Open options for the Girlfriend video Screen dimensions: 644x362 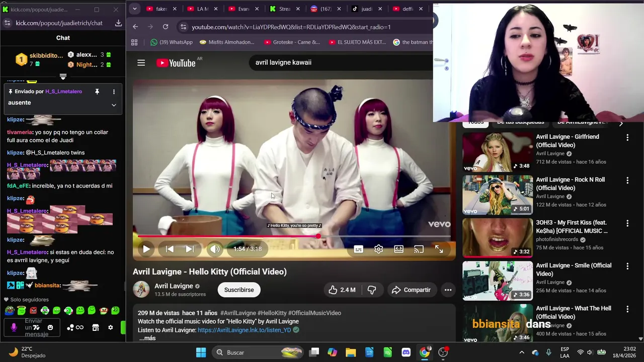click(x=627, y=137)
